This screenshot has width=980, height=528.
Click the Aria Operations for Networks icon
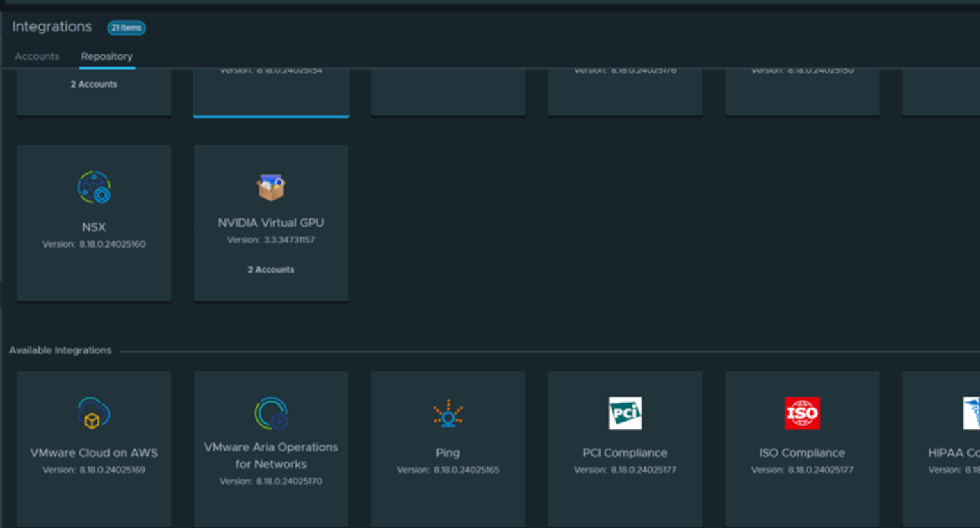tap(271, 413)
